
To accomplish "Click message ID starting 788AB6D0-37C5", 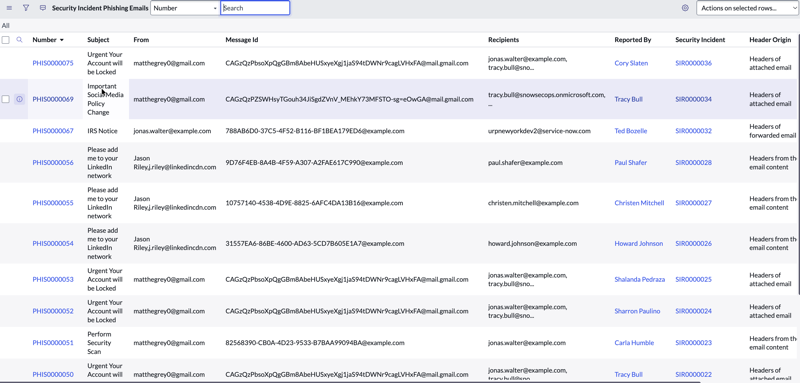I will [315, 131].
